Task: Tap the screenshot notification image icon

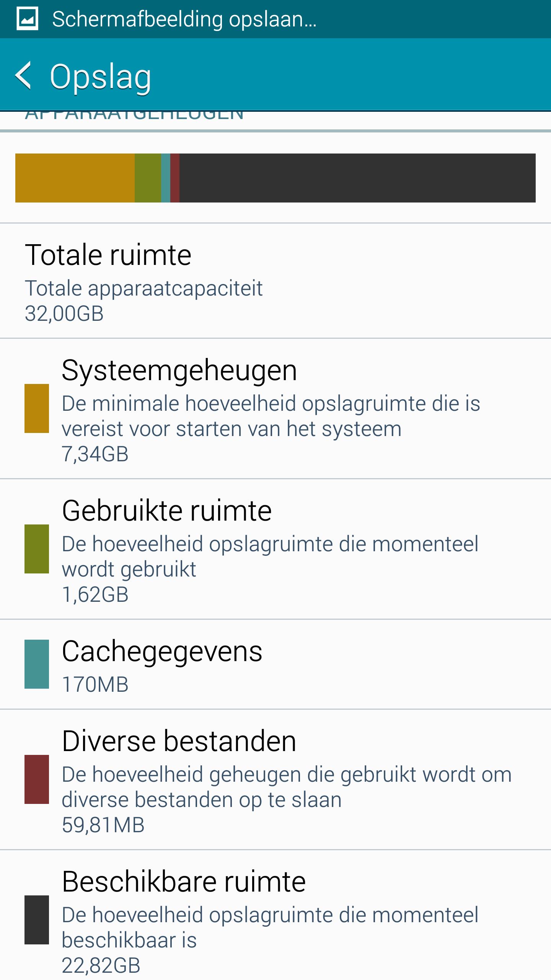Action: [27, 18]
